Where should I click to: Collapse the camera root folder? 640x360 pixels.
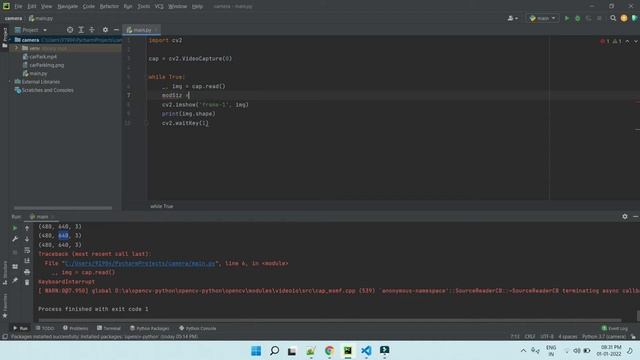point(10,40)
